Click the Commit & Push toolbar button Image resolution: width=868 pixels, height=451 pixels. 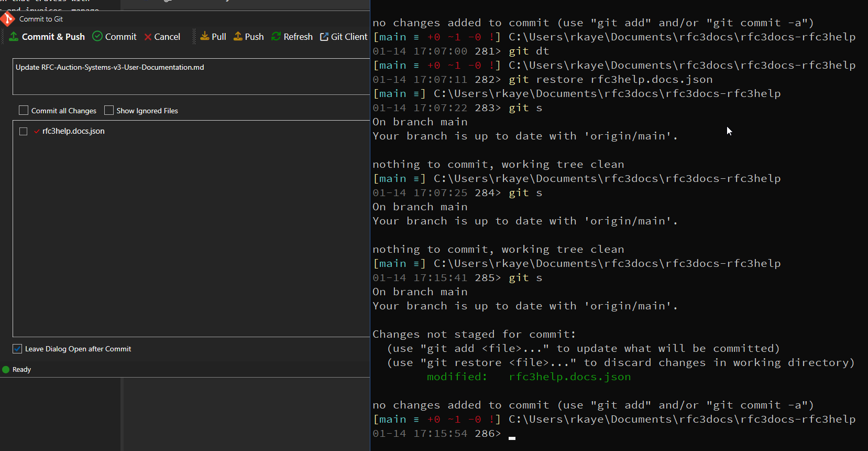(x=47, y=37)
